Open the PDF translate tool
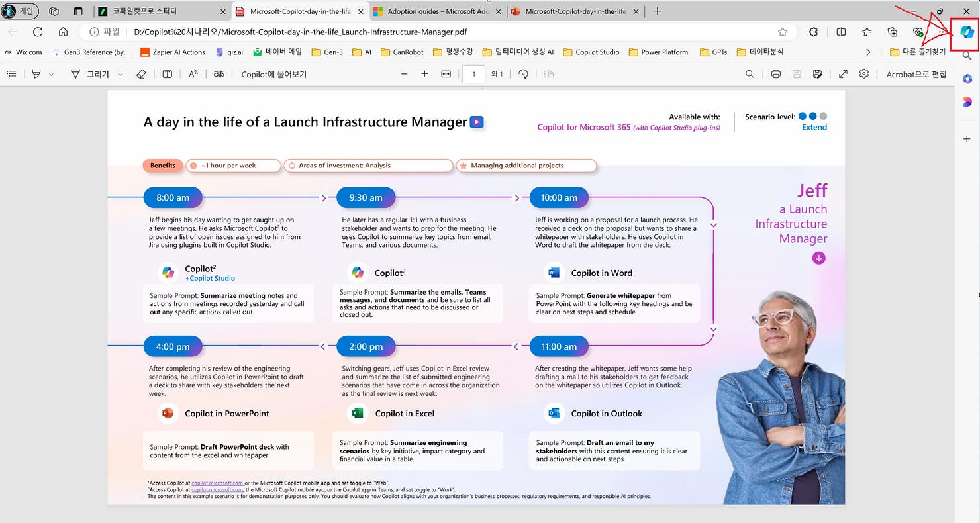 pyautogui.click(x=219, y=74)
